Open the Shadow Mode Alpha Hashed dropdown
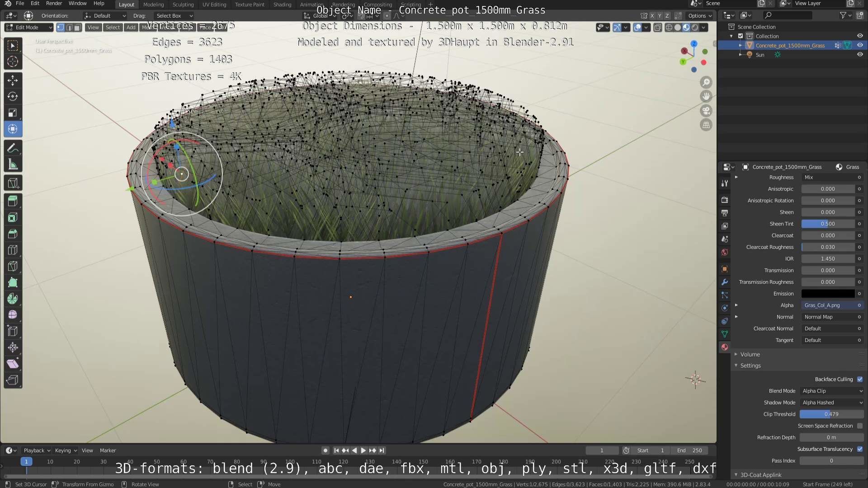Image resolution: width=868 pixels, height=488 pixels. click(832, 403)
